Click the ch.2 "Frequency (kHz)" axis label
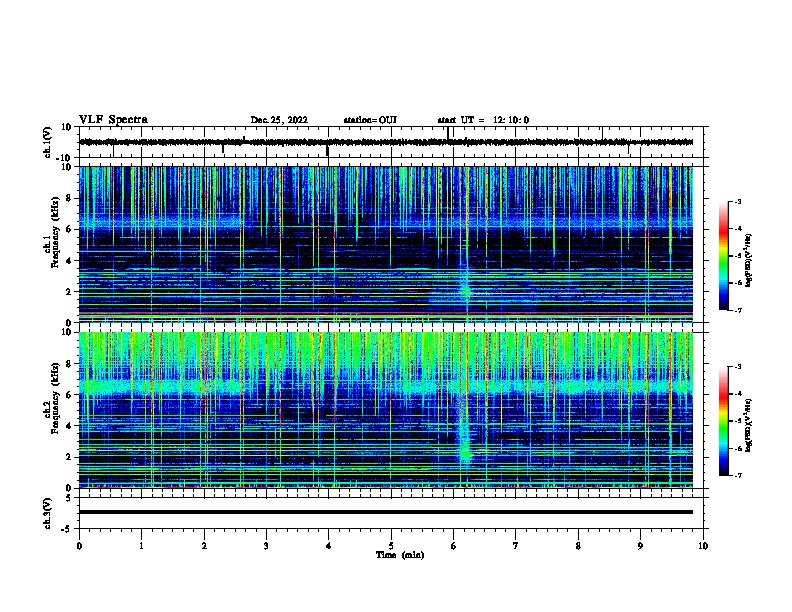This screenshot has height=612, width=792. [55, 398]
